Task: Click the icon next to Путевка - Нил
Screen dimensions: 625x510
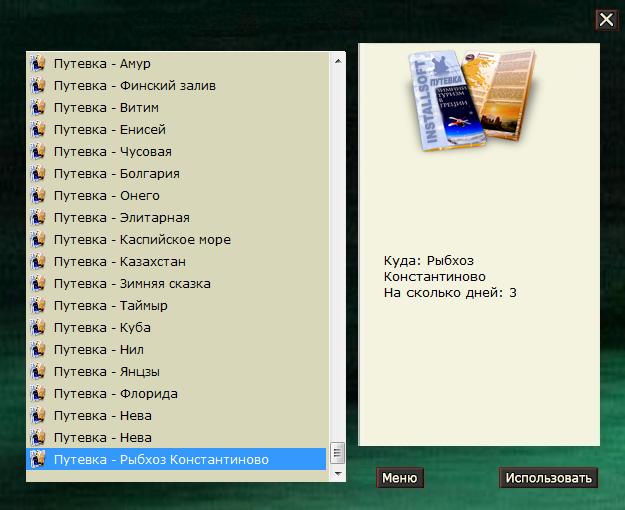Action: [38, 349]
